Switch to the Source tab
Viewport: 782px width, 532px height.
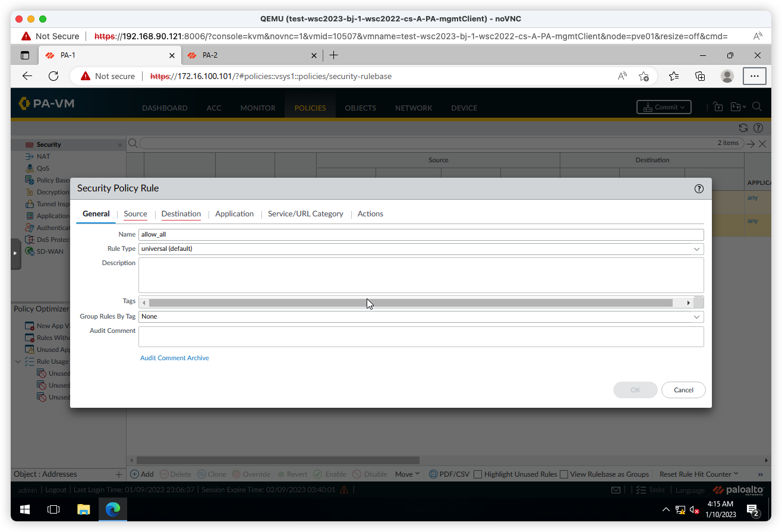pos(135,214)
